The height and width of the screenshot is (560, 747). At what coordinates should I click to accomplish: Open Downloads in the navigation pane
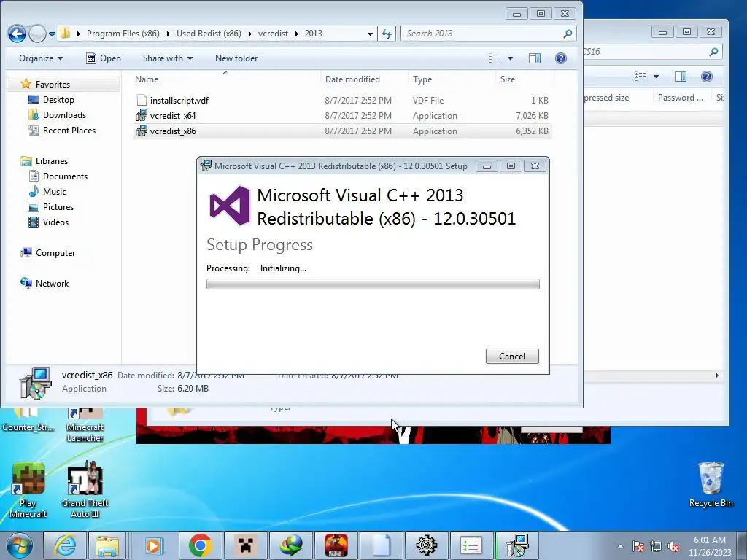point(57,114)
